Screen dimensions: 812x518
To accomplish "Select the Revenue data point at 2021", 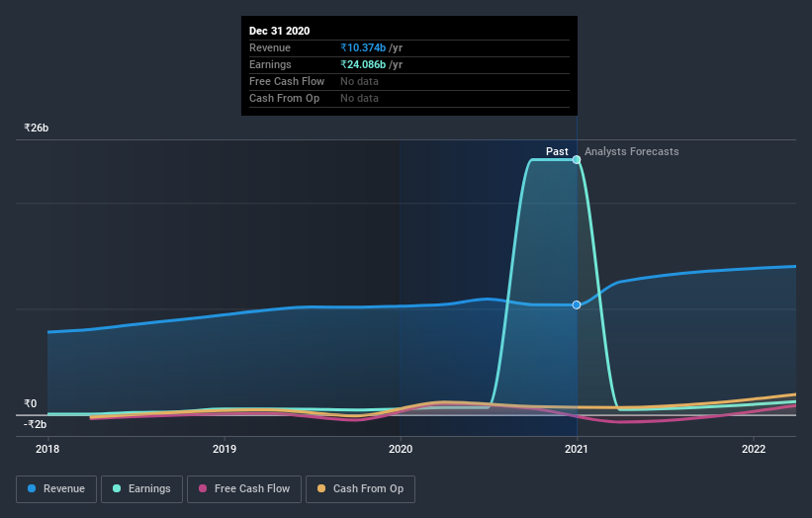I will pos(577,304).
